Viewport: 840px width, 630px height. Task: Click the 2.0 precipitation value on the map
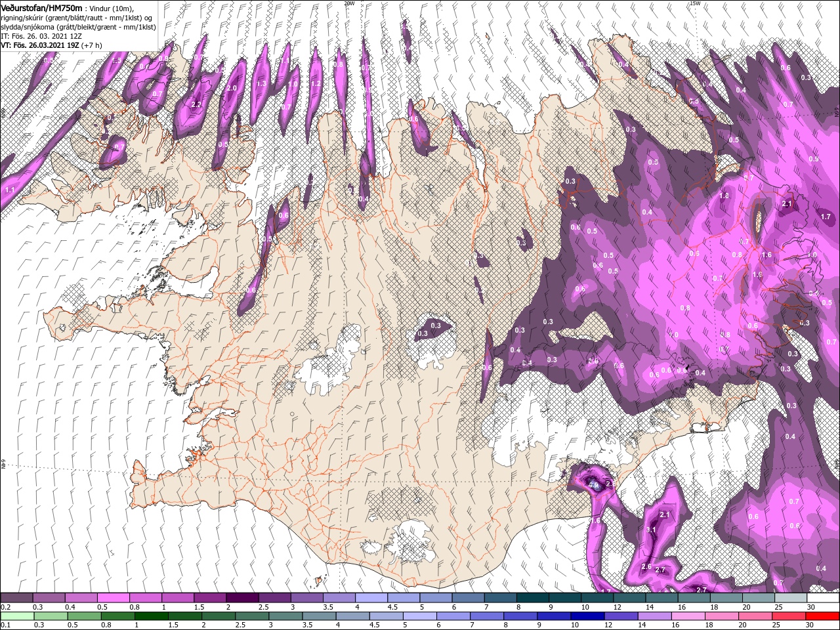point(232,88)
